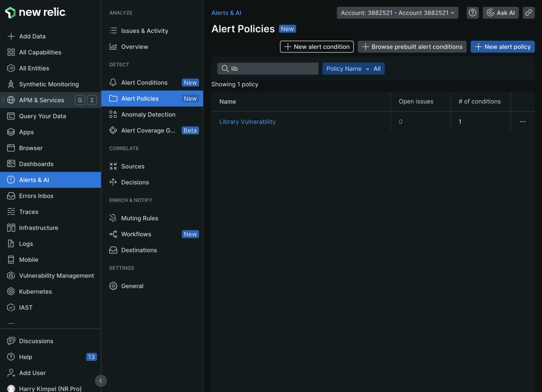Select the Anomaly Detection icon
The height and width of the screenshot is (392, 542).
click(x=113, y=114)
